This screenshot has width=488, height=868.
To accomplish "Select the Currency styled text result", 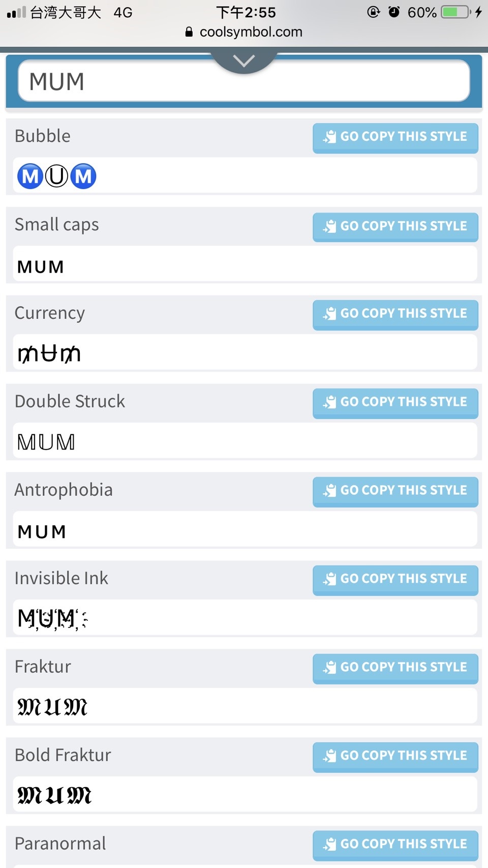I will pos(49,353).
